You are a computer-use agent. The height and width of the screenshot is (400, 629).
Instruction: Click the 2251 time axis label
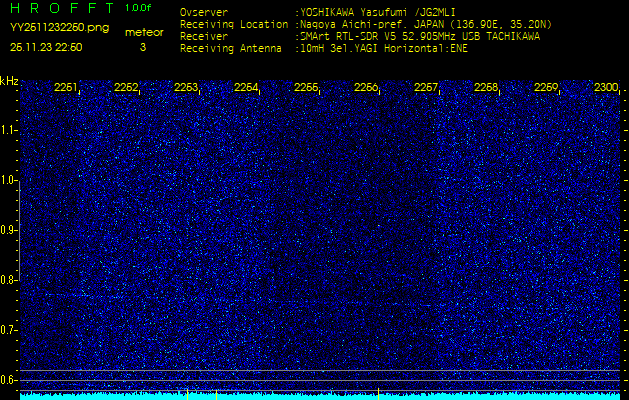pyautogui.click(x=66, y=87)
